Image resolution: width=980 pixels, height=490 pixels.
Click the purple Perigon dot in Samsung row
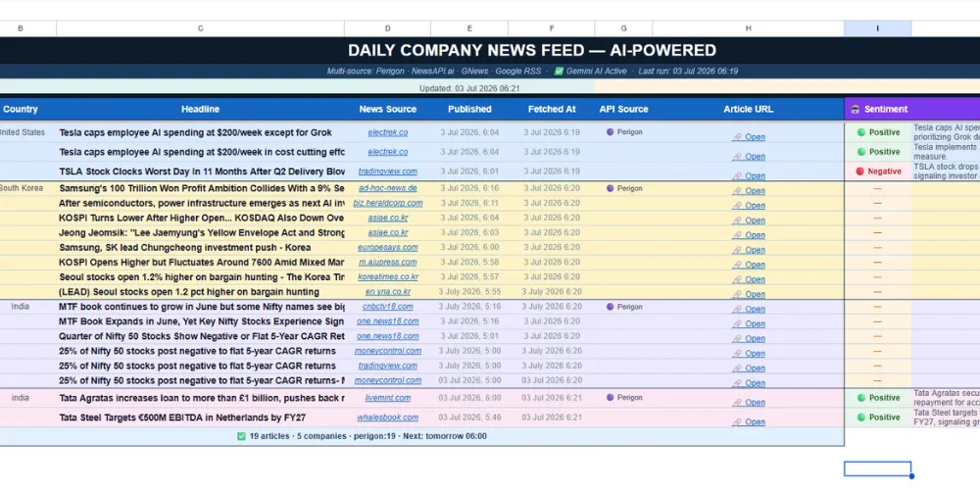610,188
